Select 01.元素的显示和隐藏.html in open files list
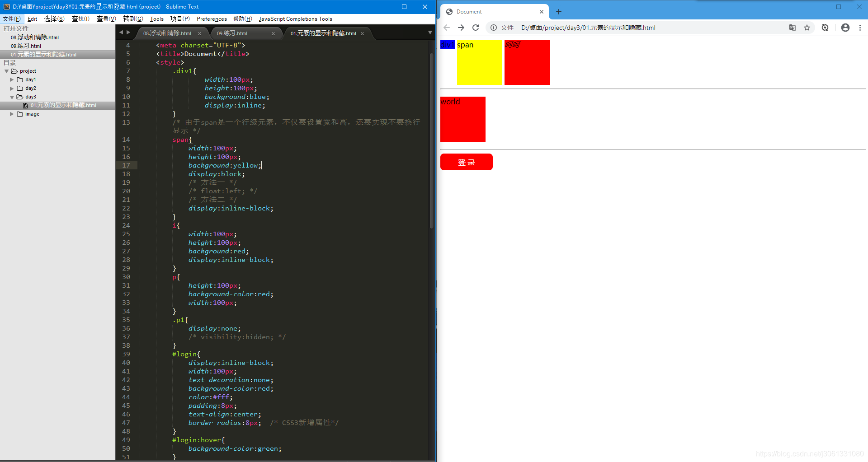 click(x=57, y=55)
